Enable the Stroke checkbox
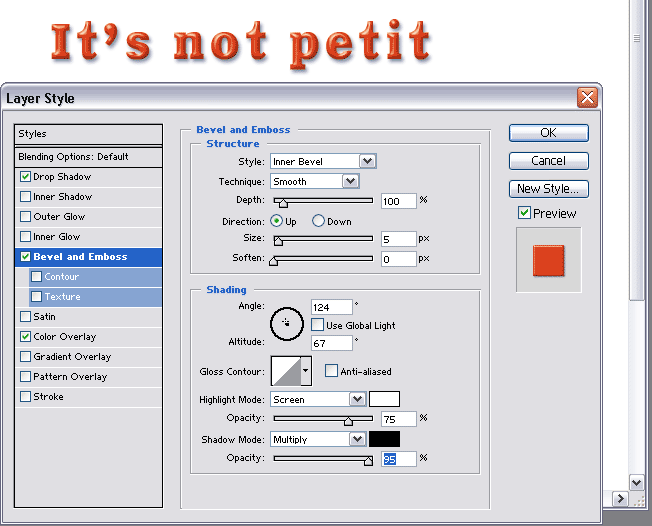 point(25,396)
